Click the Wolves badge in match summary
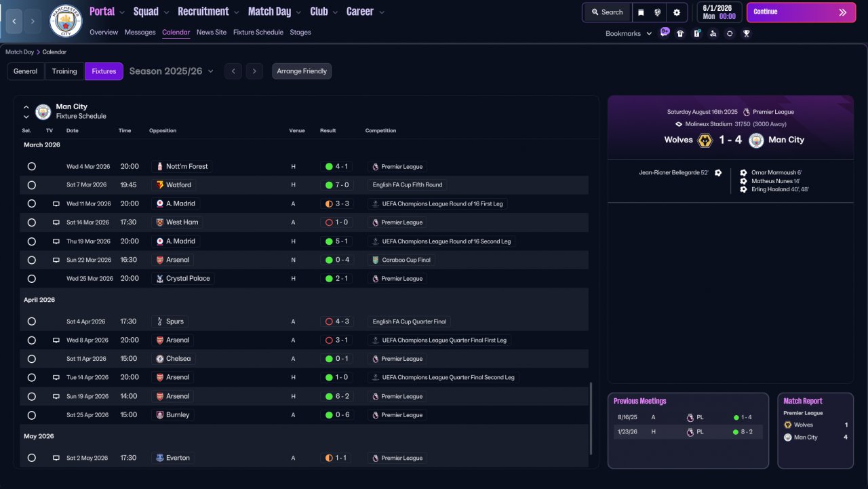 [705, 140]
